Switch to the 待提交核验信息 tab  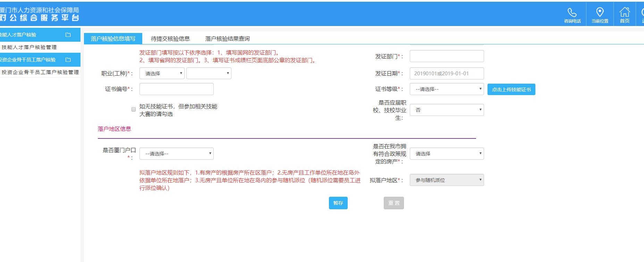(170, 39)
